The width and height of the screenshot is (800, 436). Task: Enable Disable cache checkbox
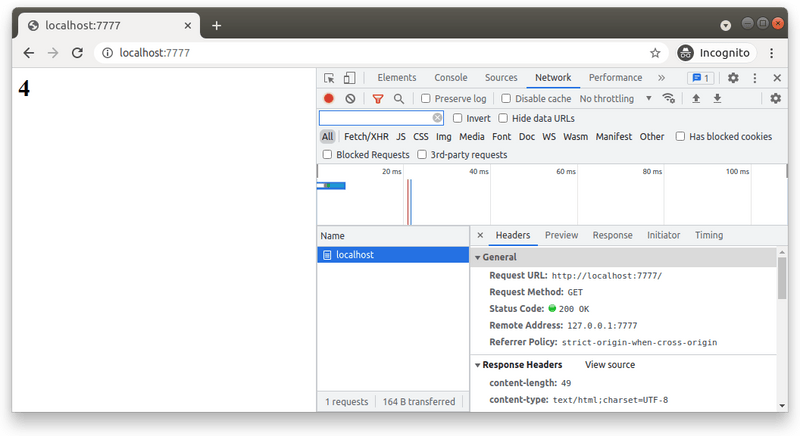tap(506, 98)
